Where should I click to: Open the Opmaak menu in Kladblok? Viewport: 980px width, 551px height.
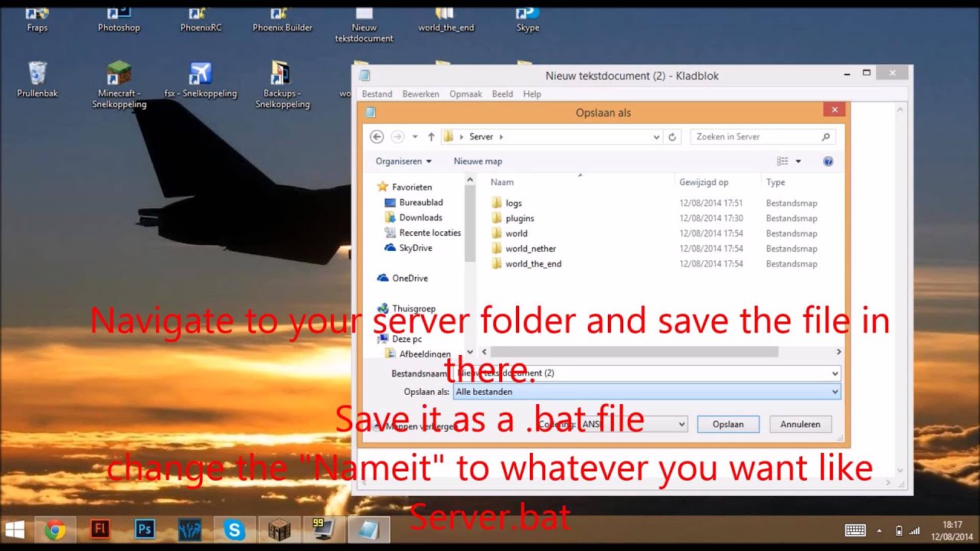tap(465, 94)
